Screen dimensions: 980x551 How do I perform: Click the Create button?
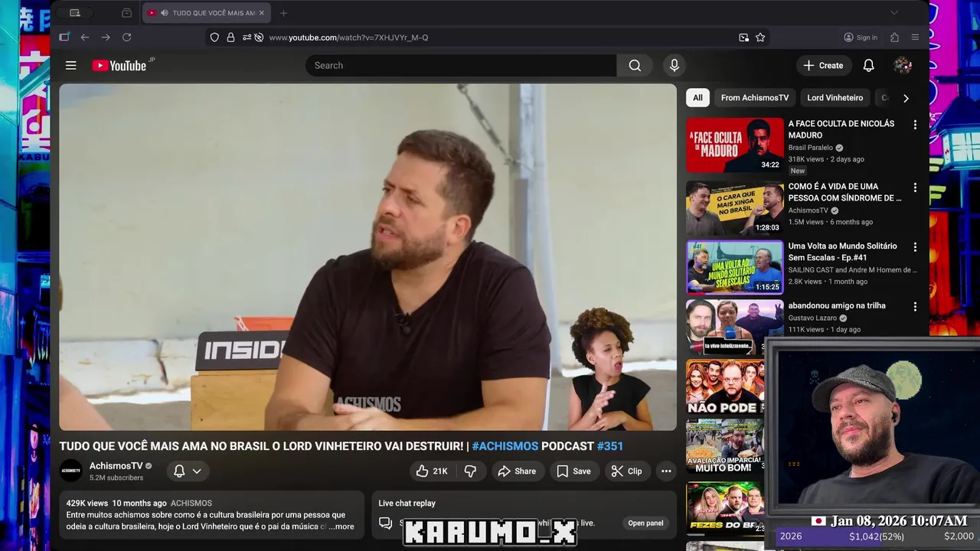tap(823, 66)
